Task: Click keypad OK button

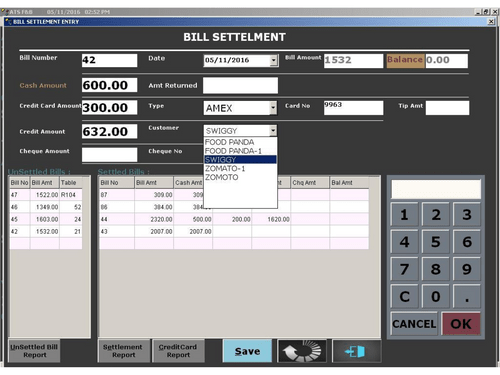Action: pos(461,324)
